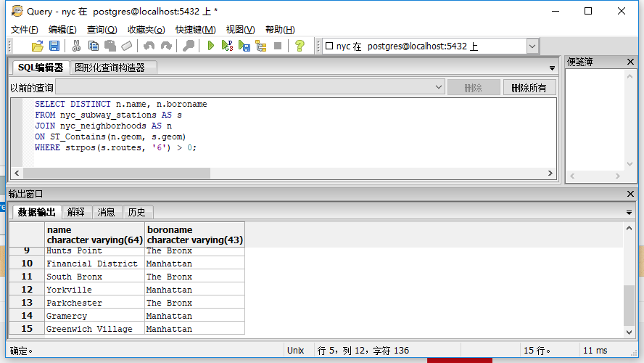The height and width of the screenshot is (363, 644).
Task: Open find and replace search icon
Action: [189, 46]
